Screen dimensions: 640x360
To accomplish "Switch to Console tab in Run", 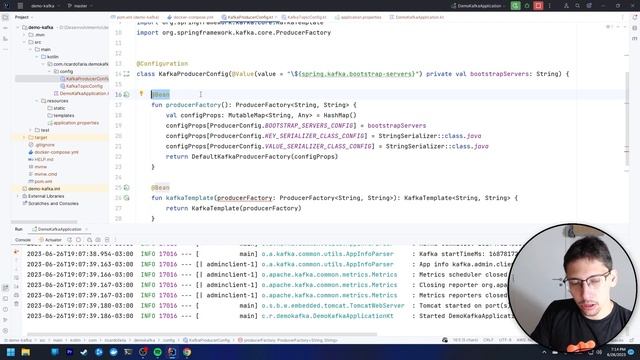I will pos(23,240).
